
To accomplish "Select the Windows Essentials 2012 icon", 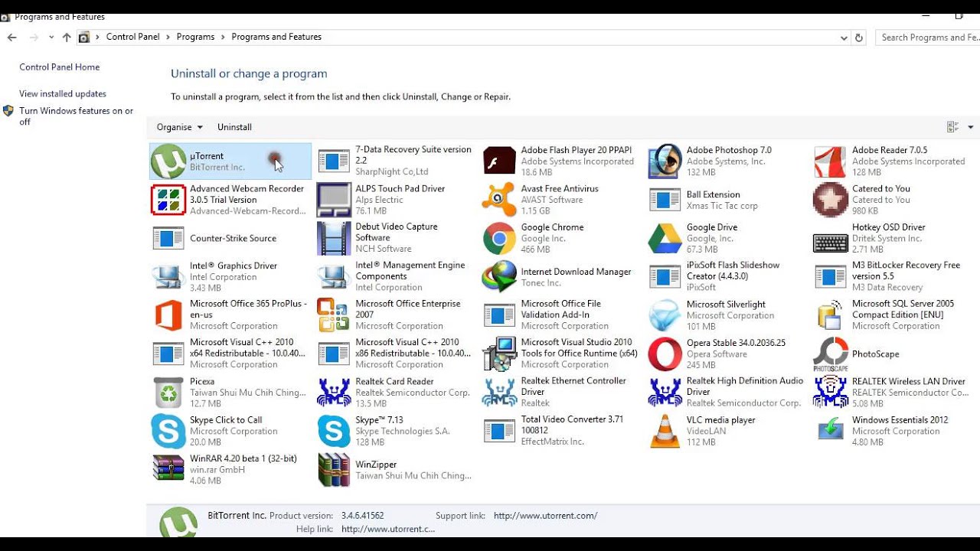I will pyautogui.click(x=830, y=429).
